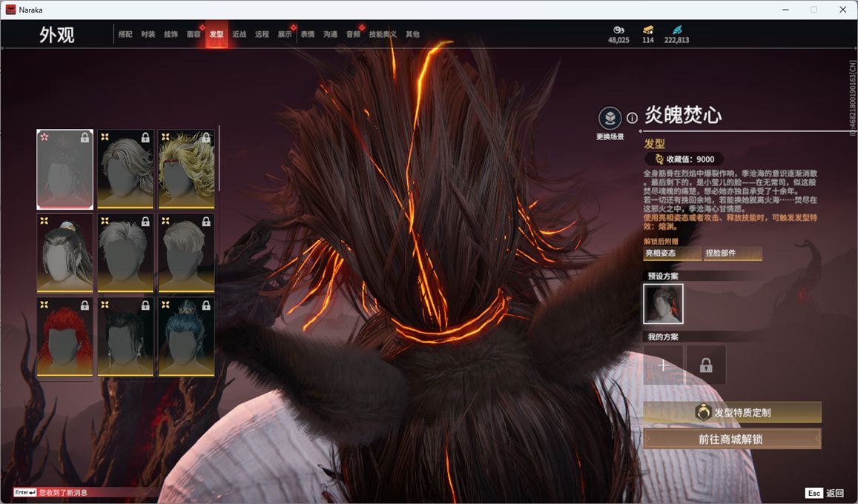This screenshot has width=858, height=504.
Task: Click the locked scheme slot under 我的方案
Action: [706, 365]
